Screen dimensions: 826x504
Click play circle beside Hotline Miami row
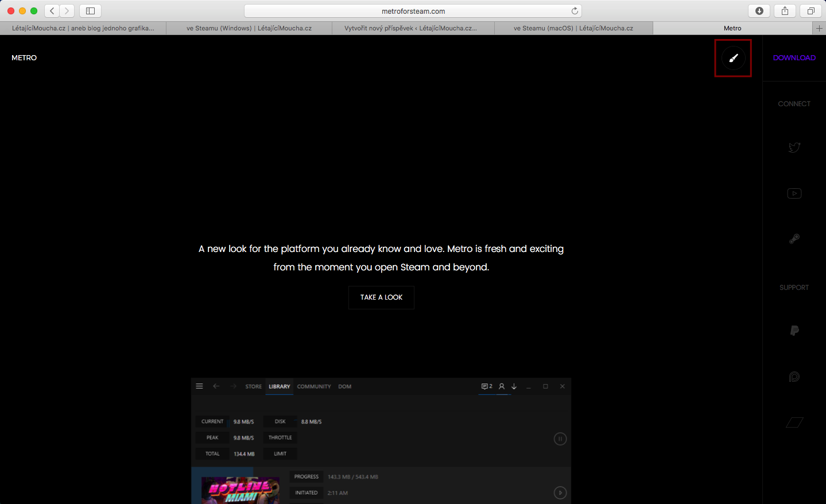pos(560,493)
